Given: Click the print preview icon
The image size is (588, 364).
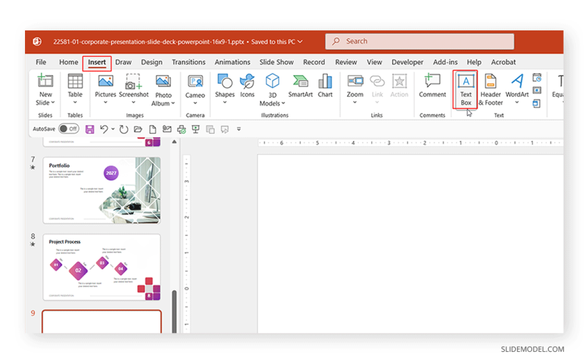Looking at the screenshot, I should coord(182,130).
